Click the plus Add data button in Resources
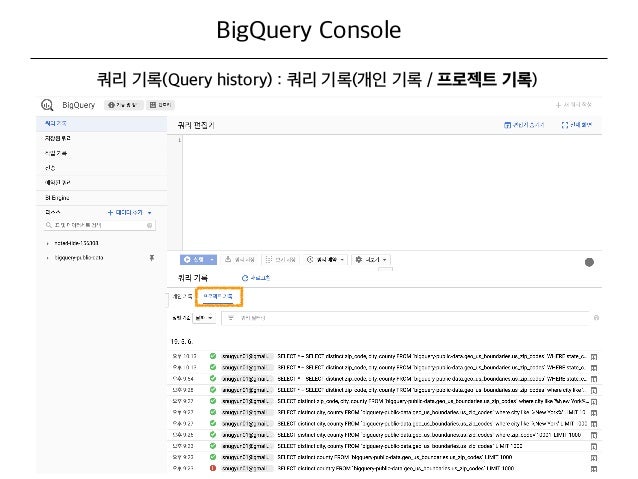This screenshot has height=479, width=638. click(x=125, y=212)
